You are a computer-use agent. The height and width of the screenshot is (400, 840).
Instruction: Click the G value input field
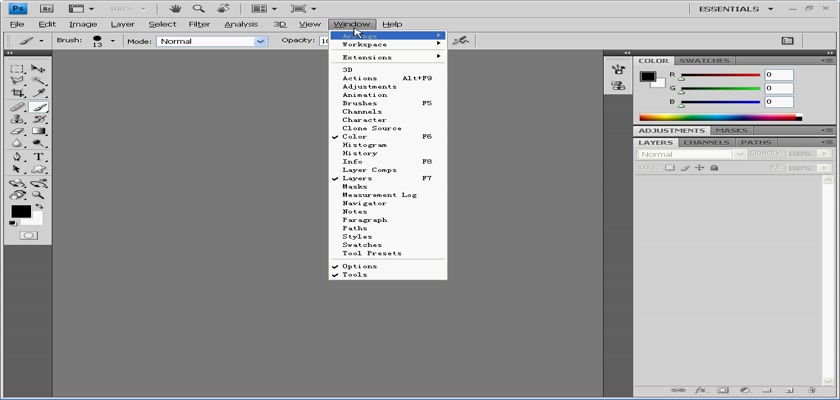point(778,88)
